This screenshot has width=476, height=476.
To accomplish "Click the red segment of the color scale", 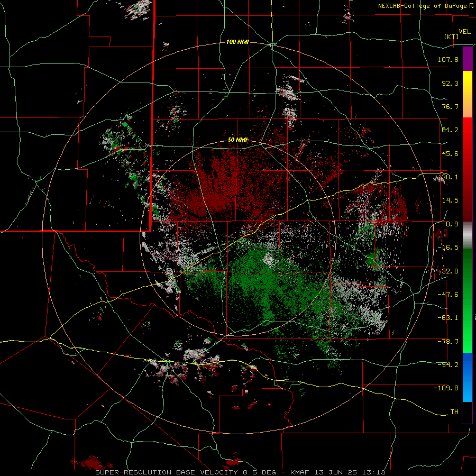I will (467, 169).
